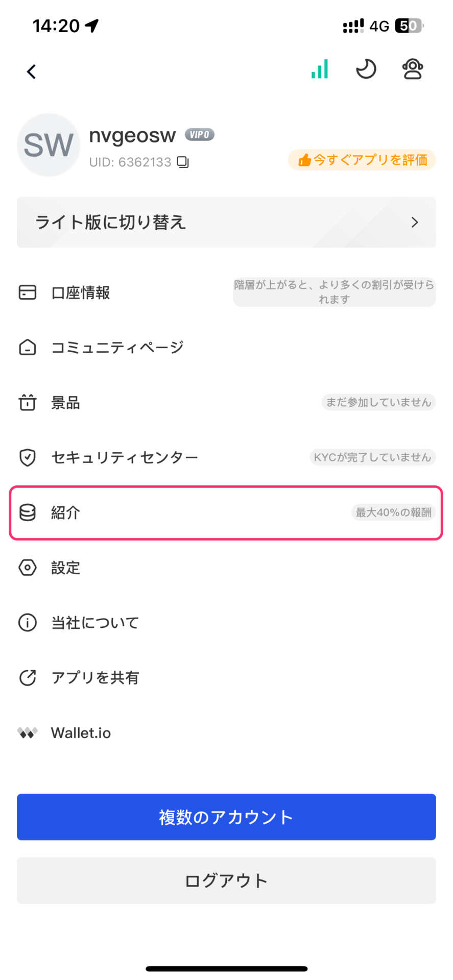The height and width of the screenshot is (980, 453).
Task: Tap the SW profile avatar
Action: click(49, 145)
